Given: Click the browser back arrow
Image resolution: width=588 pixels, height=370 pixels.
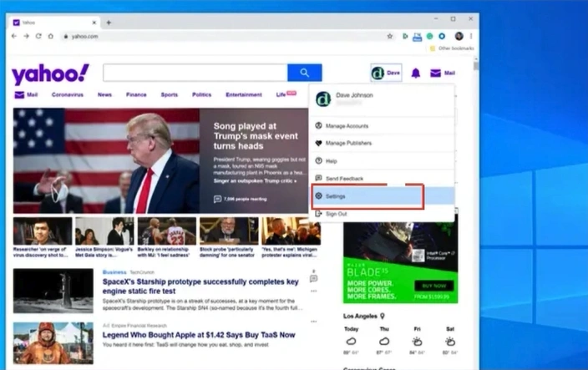Looking at the screenshot, I should (14, 37).
